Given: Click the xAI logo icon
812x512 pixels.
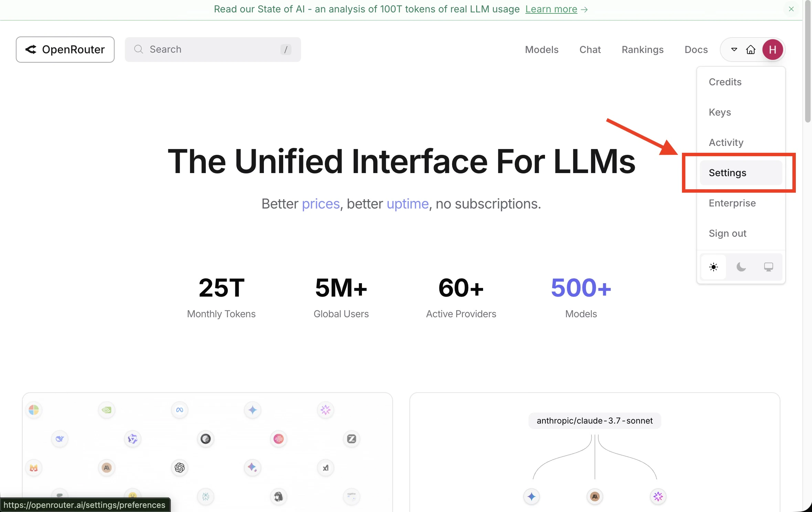Looking at the screenshot, I should pos(325,468).
